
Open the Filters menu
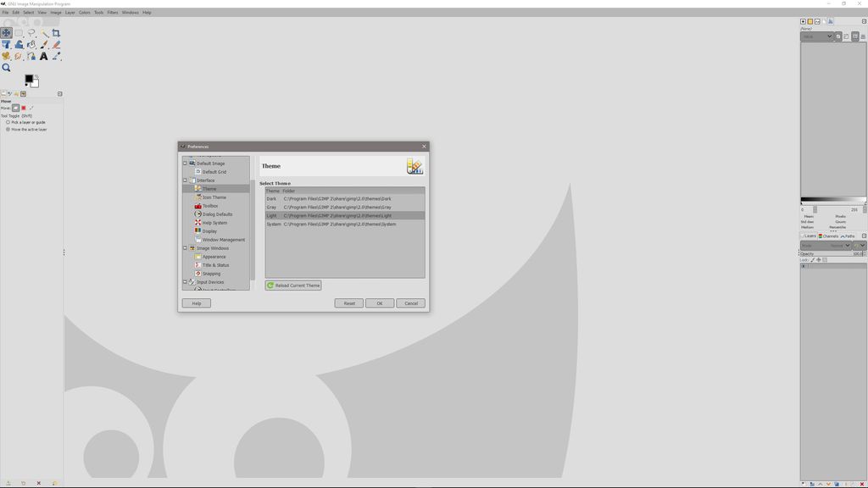[x=112, y=12]
